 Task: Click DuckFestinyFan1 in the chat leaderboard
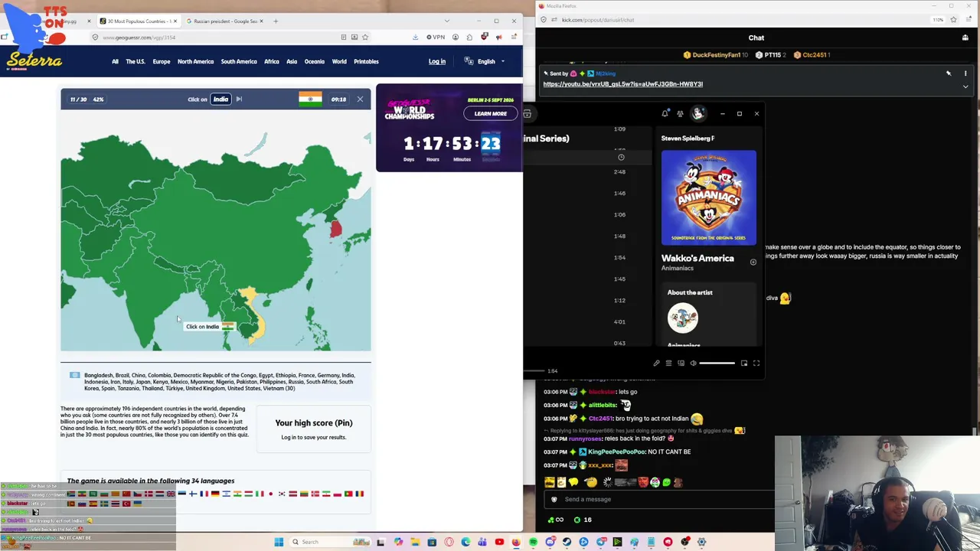click(716, 55)
